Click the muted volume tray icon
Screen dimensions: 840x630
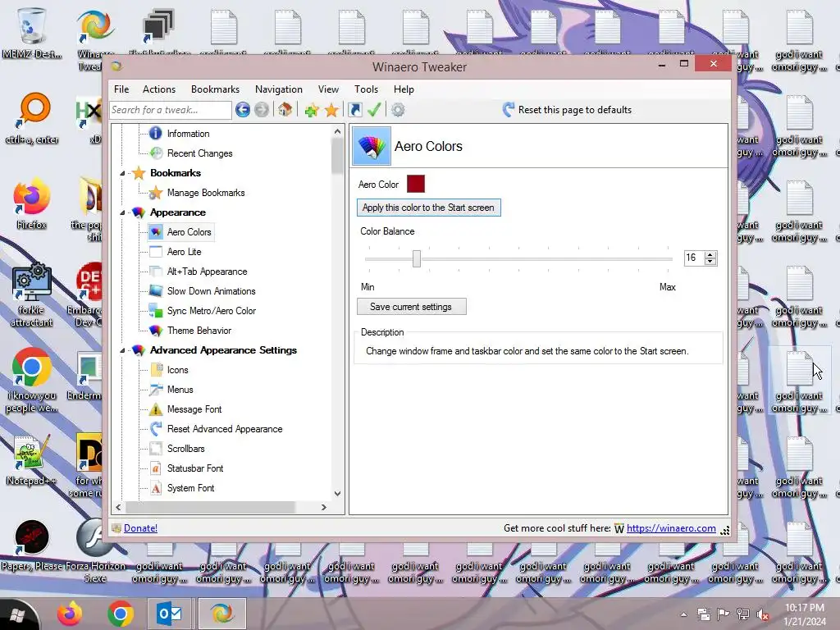[762, 614]
